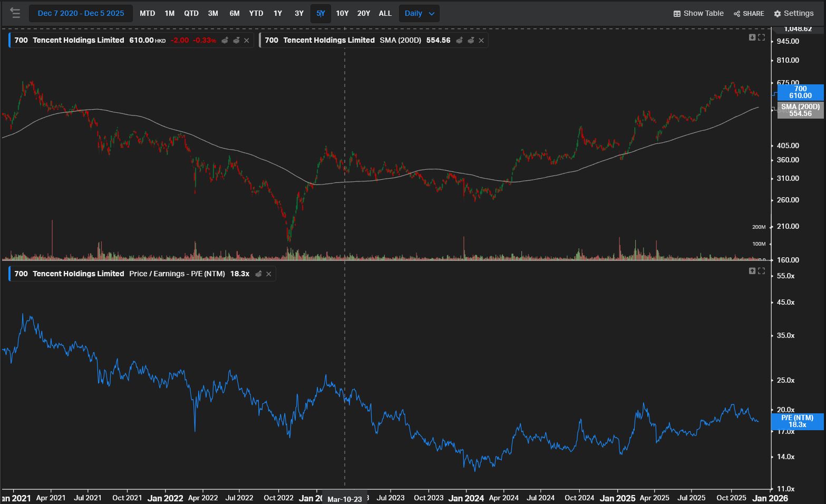Click the 14.0x P/E axis label
This screenshot has width=826, height=504.
point(785,457)
